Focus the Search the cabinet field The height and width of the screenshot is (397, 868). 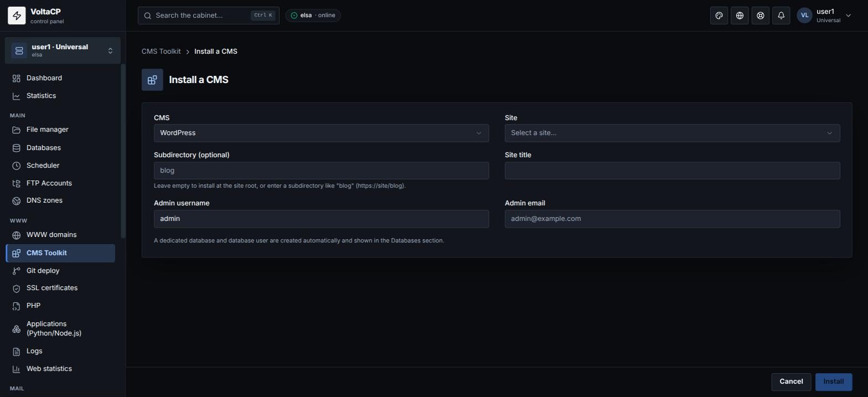(209, 16)
